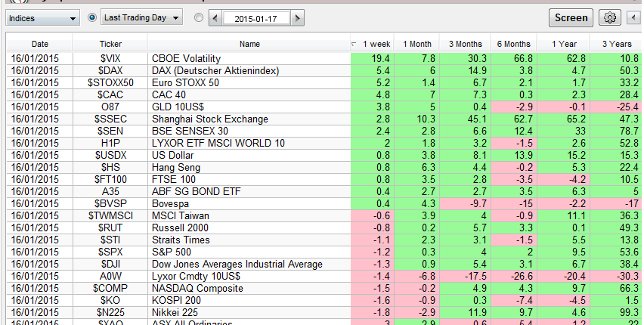Expand the Last Trading Day dropdown
This screenshot has height=325, width=644.
(x=142, y=17)
